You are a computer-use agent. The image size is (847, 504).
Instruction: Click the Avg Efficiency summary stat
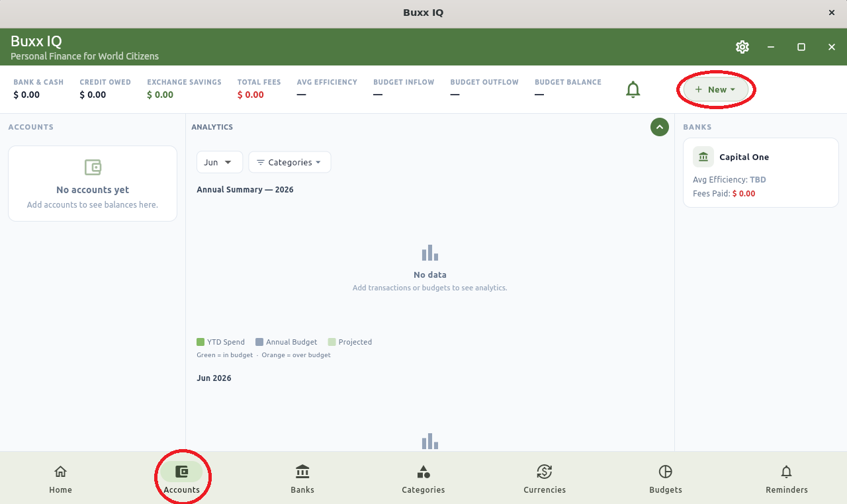tap(327, 89)
